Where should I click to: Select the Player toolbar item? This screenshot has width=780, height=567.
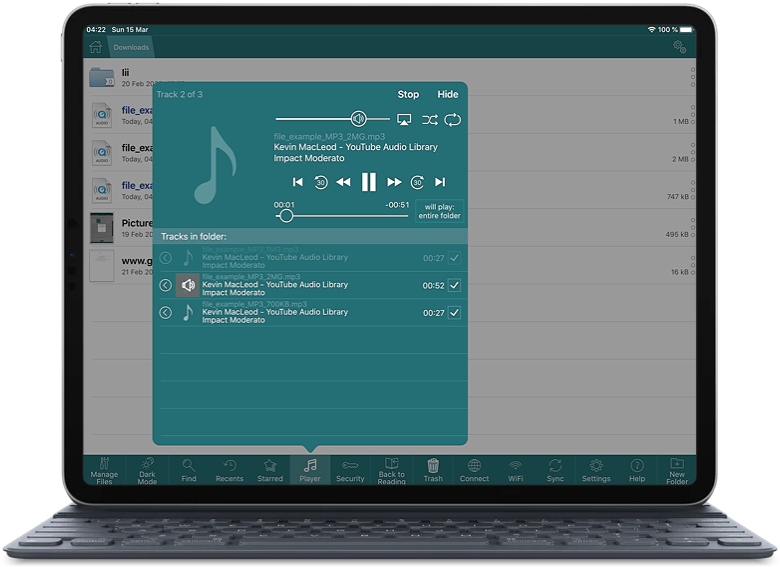click(x=310, y=470)
